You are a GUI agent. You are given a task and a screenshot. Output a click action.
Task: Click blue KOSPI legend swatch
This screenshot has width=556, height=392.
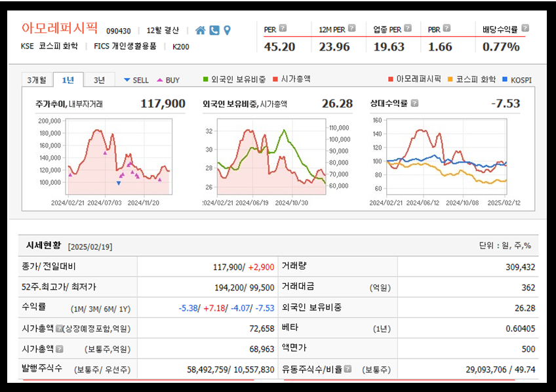coord(505,79)
